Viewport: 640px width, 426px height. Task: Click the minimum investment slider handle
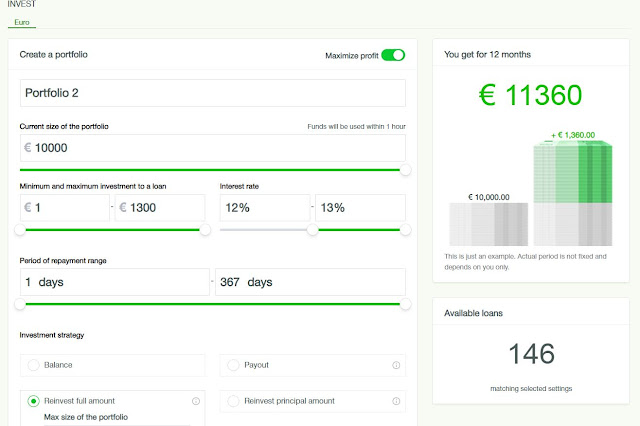[x=20, y=230]
